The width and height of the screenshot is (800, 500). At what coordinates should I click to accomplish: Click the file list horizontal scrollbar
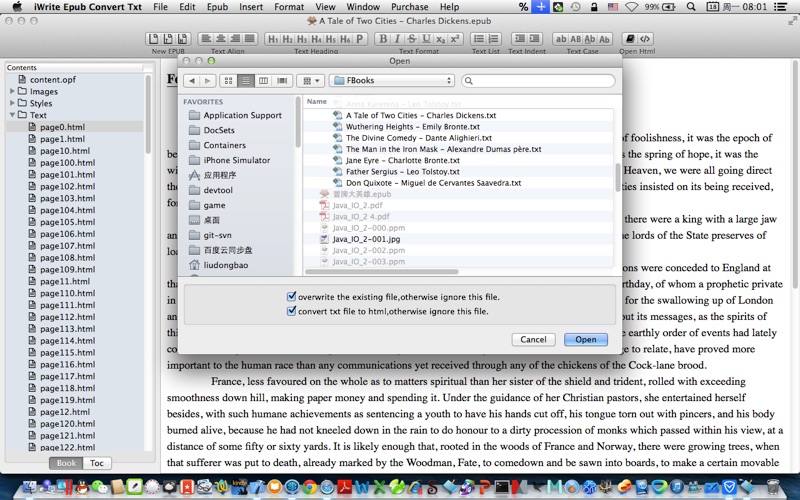(382, 271)
